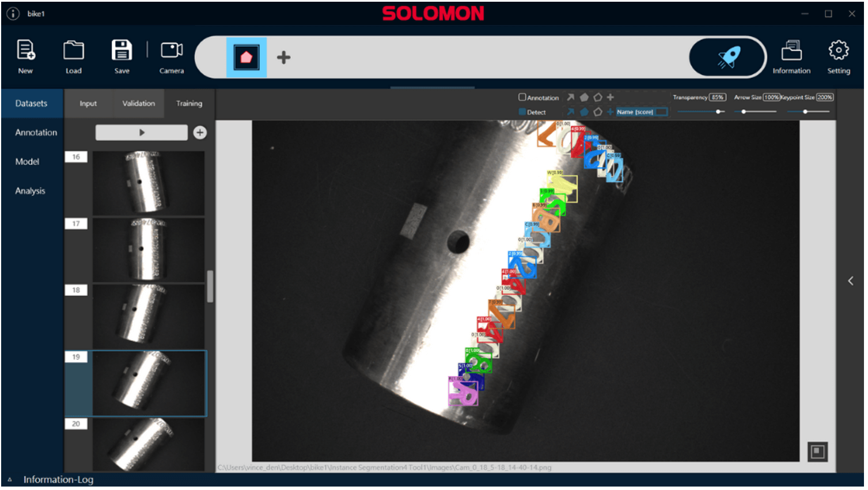Open the Annotation section in sidebar
The image size is (868, 490).
[36, 132]
